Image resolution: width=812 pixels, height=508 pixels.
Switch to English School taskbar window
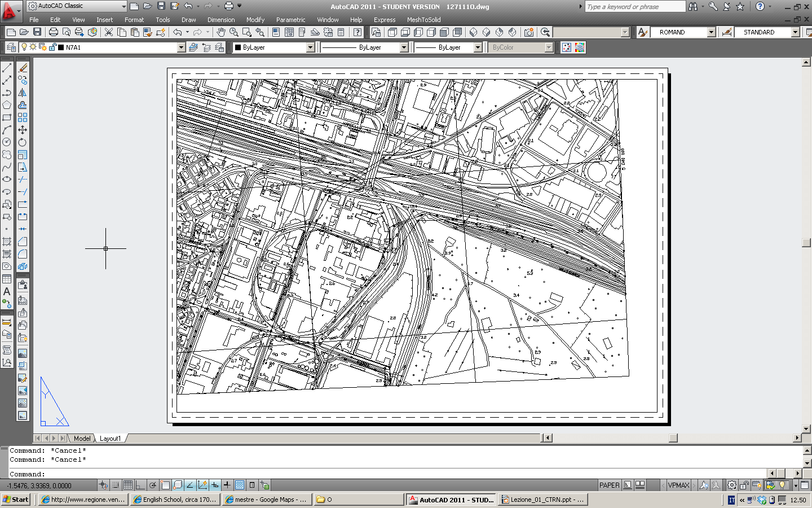175,500
